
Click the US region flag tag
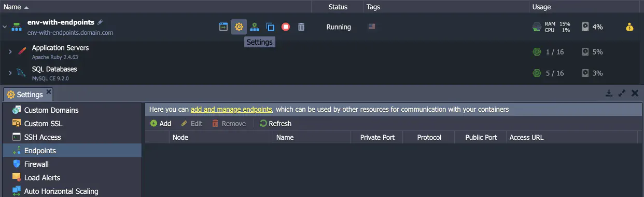click(x=371, y=27)
